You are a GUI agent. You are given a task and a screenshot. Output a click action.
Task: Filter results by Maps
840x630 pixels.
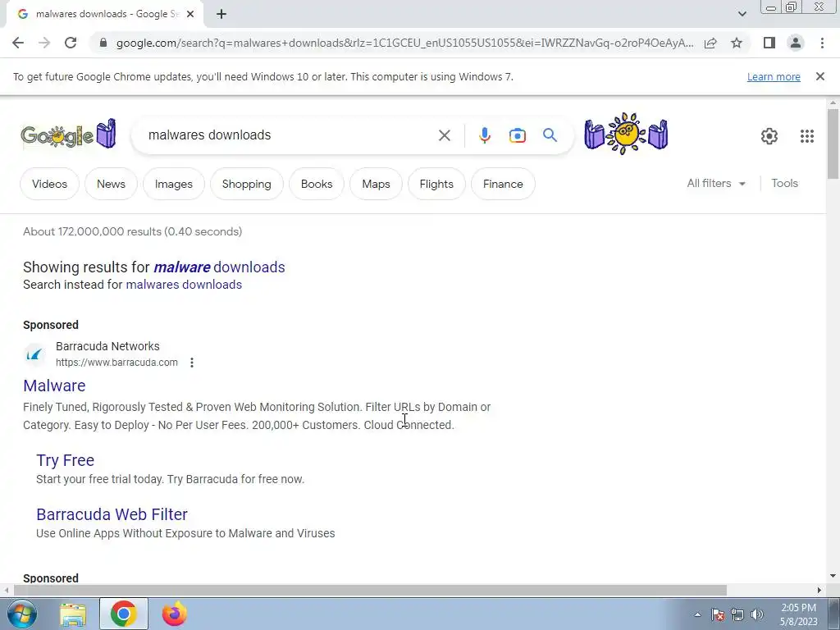point(376,184)
